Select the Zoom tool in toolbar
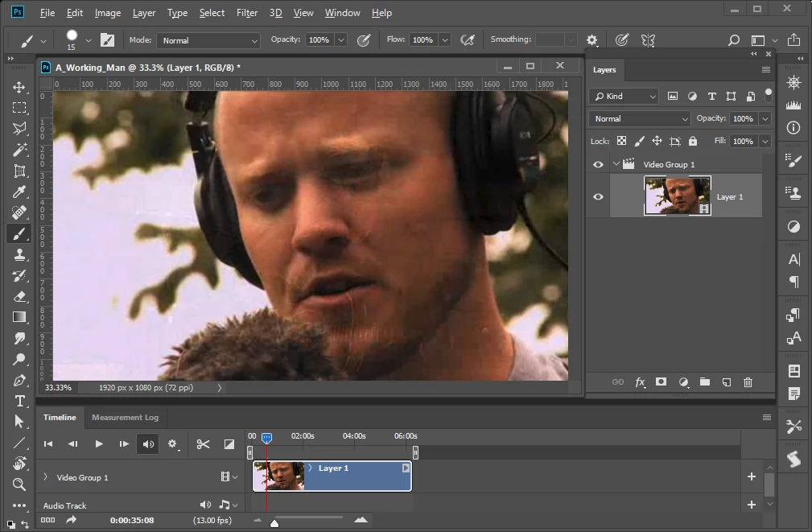Viewport: 812px width, 532px height. coord(19,485)
